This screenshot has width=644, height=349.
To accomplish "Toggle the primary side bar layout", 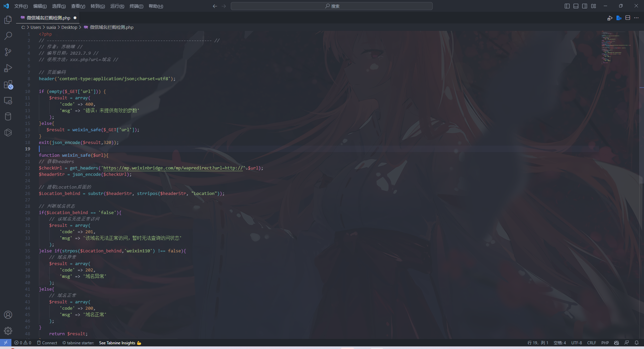I will (567, 6).
